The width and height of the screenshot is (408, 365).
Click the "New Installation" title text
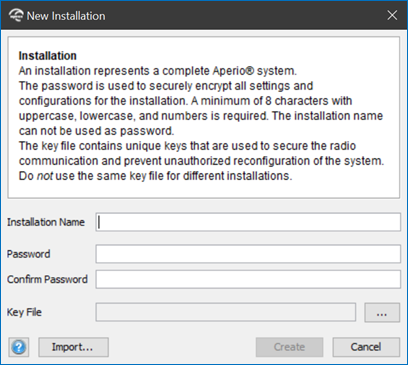pos(66,16)
